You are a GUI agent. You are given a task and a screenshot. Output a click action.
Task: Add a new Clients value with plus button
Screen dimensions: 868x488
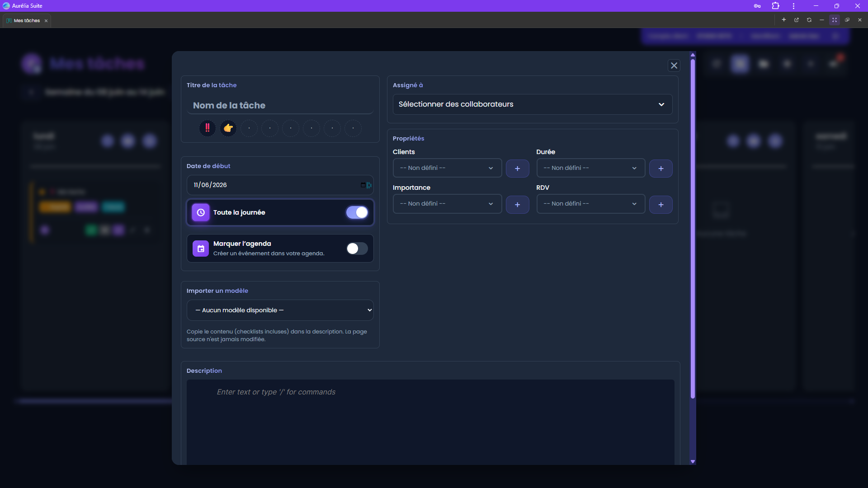(518, 169)
